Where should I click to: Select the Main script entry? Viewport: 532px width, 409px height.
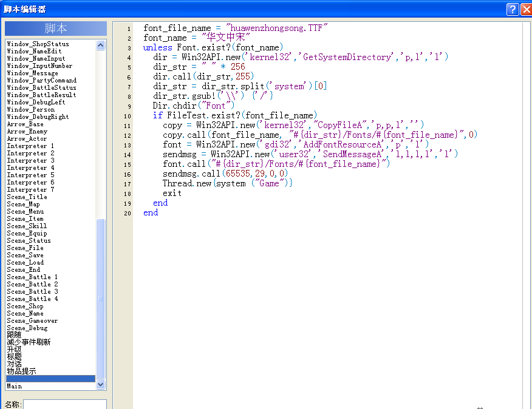[14, 387]
